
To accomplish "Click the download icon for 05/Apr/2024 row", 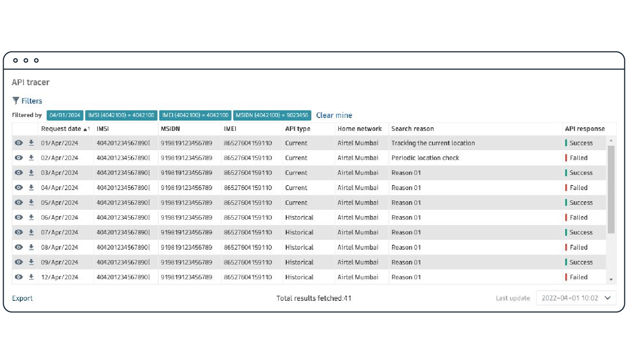I will point(31,203).
